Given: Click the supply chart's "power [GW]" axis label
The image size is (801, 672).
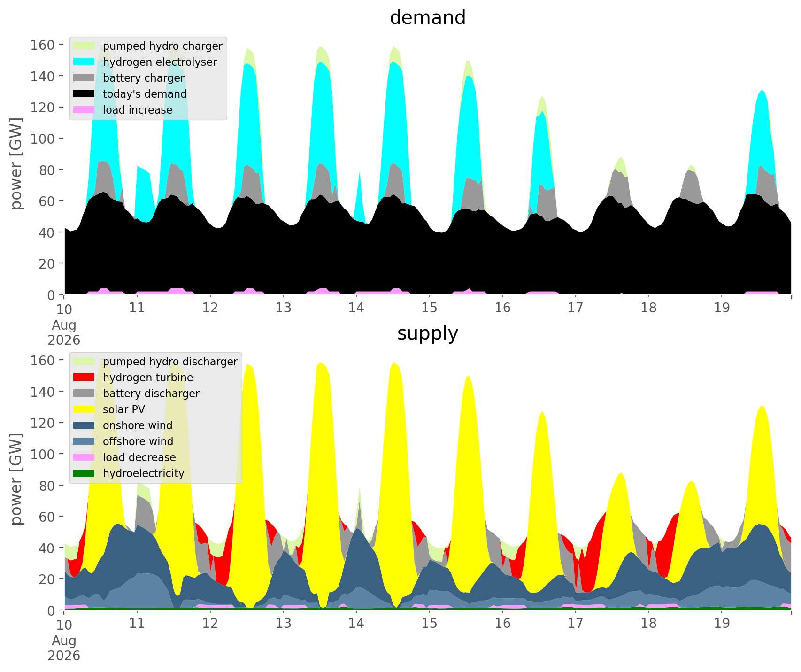Looking at the screenshot, I should (x=17, y=479).
